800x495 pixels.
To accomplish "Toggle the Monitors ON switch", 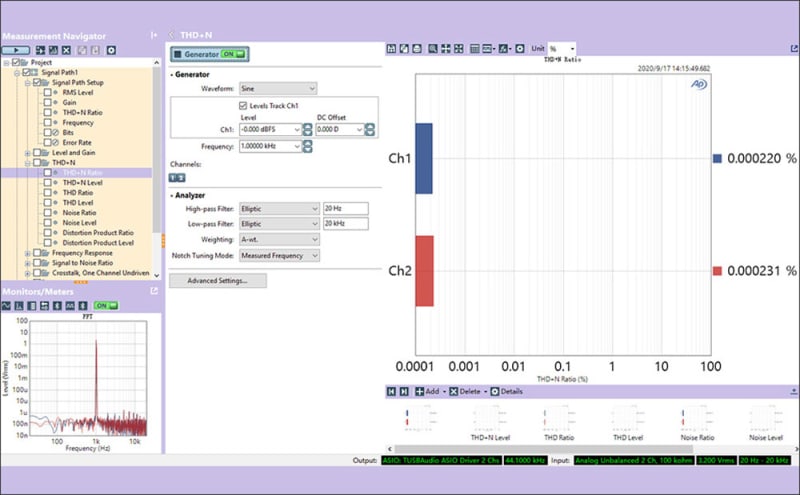I will click(x=106, y=306).
